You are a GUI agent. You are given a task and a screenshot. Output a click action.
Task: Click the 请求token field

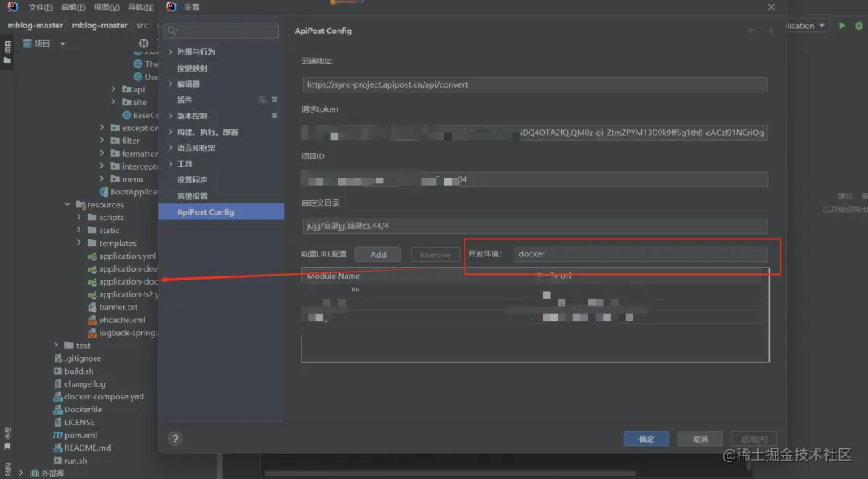pos(534,133)
